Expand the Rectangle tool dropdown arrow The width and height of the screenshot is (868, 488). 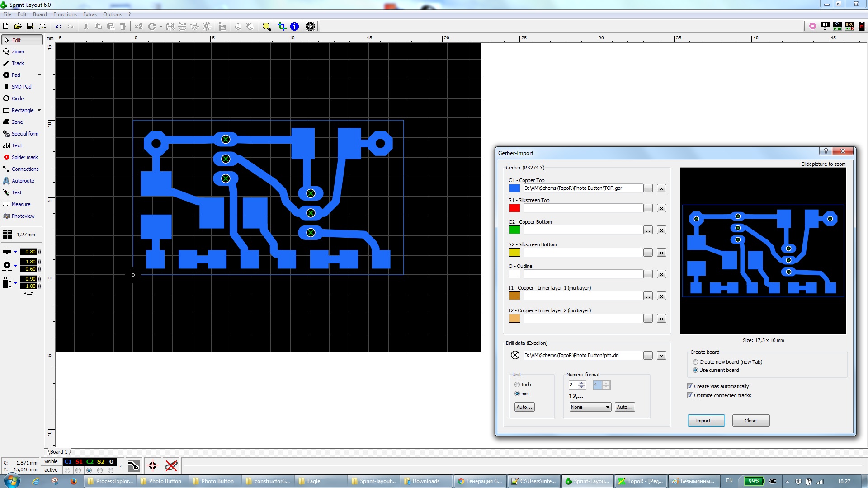pos(39,110)
